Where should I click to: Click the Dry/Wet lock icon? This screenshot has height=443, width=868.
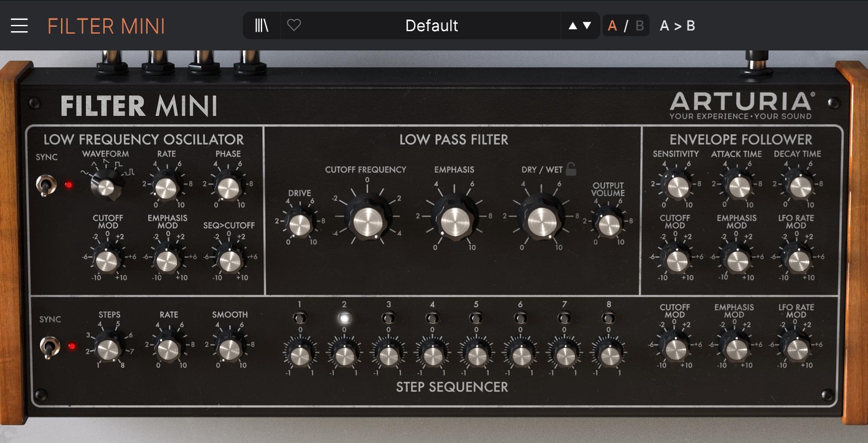[570, 169]
